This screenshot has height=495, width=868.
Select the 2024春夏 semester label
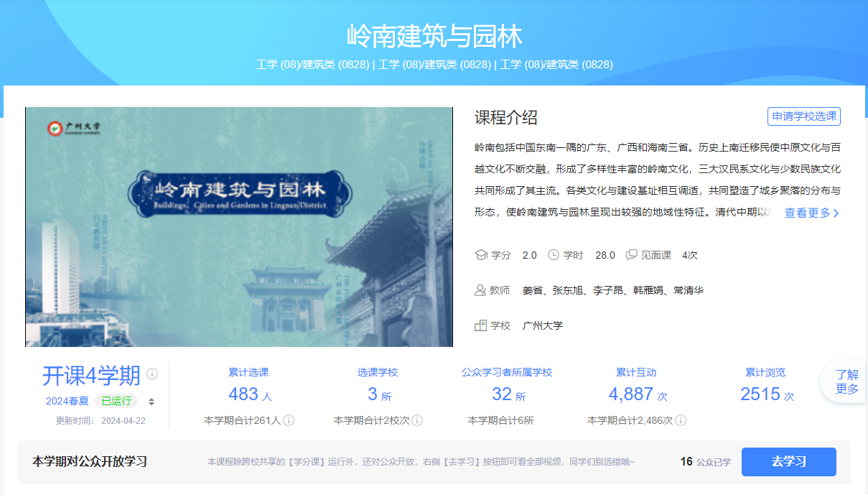pyautogui.click(x=67, y=401)
